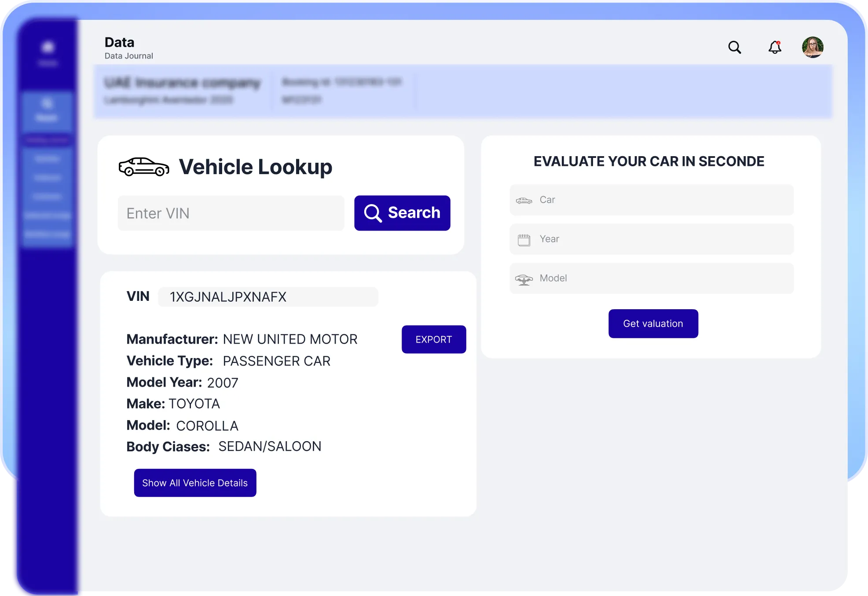
Task: Click the Vehicle Lookup heading
Action: (x=255, y=167)
